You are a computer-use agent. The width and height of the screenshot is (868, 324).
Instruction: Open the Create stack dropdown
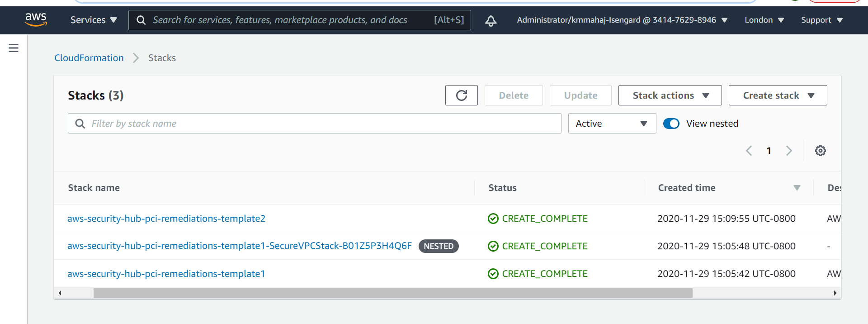pyautogui.click(x=778, y=95)
